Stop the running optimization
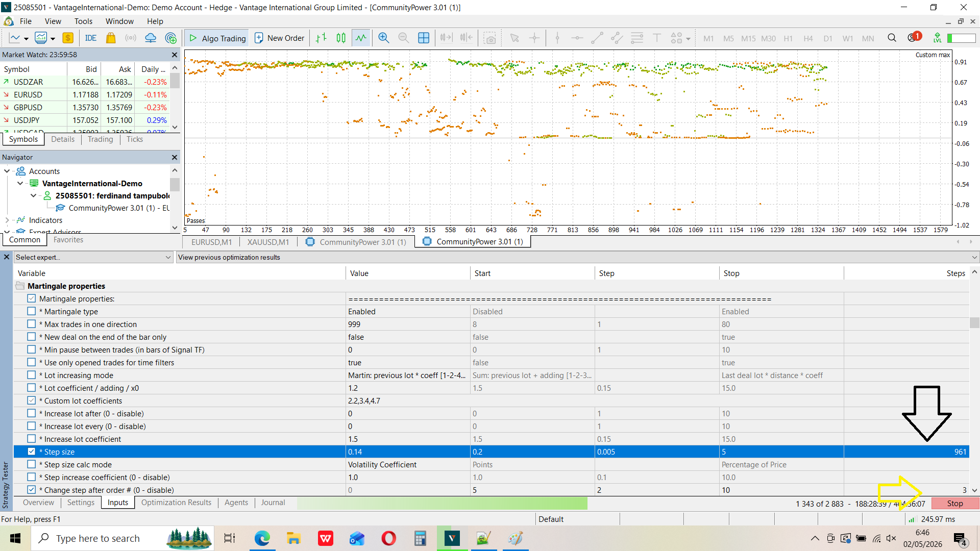Image resolution: width=980 pixels, height=551 pixels. pyautogui.click(x=955, y=504)
